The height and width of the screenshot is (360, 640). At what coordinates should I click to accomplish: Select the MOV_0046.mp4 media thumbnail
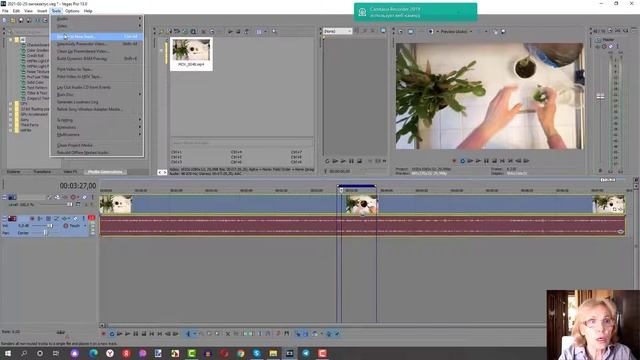point(191,53)
